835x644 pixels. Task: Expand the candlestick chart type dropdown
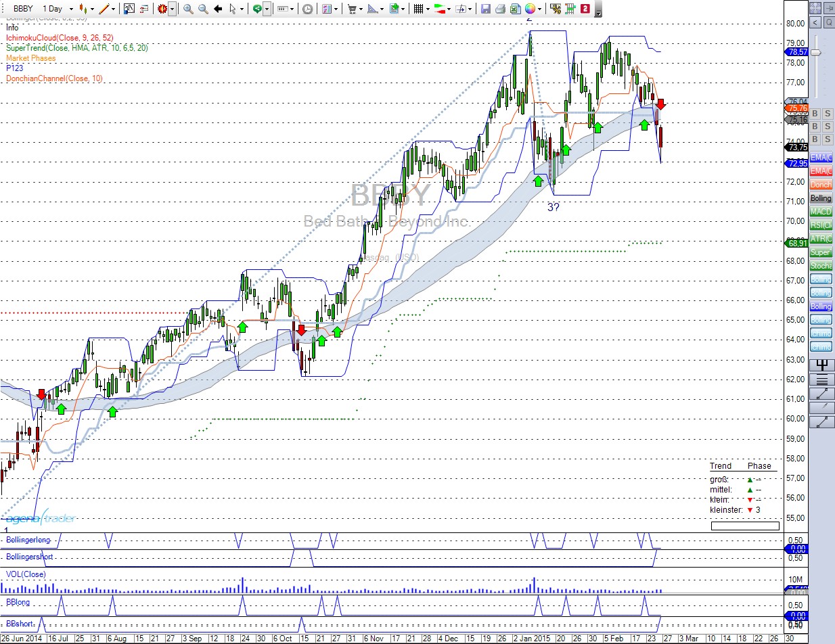(91, 9)
